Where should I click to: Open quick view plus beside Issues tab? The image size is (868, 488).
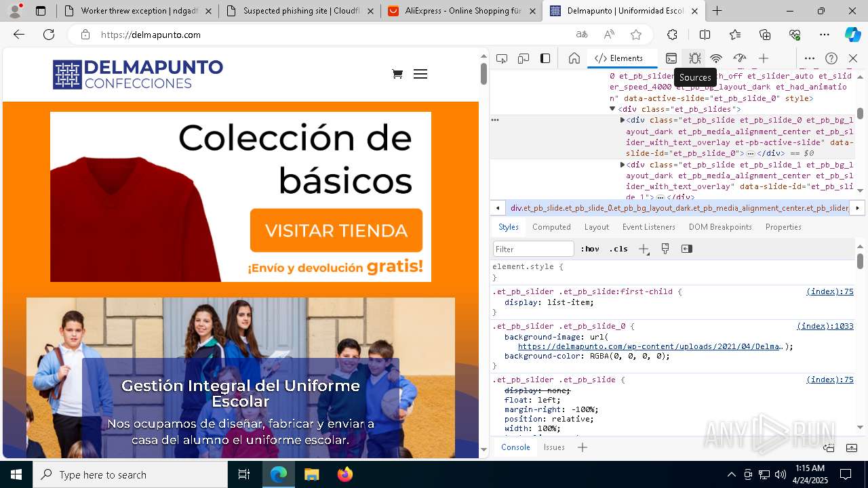[x=583, y=447]
